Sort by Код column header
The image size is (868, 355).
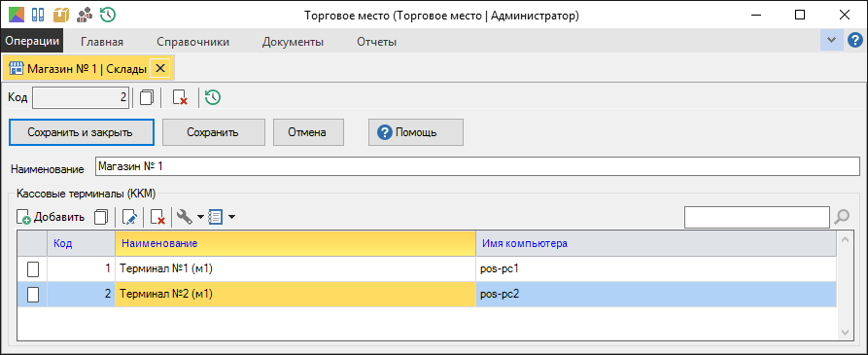82,244
